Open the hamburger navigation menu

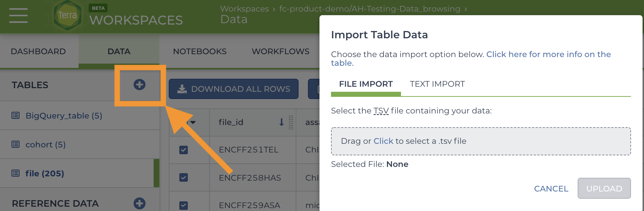tap(18, 16)
